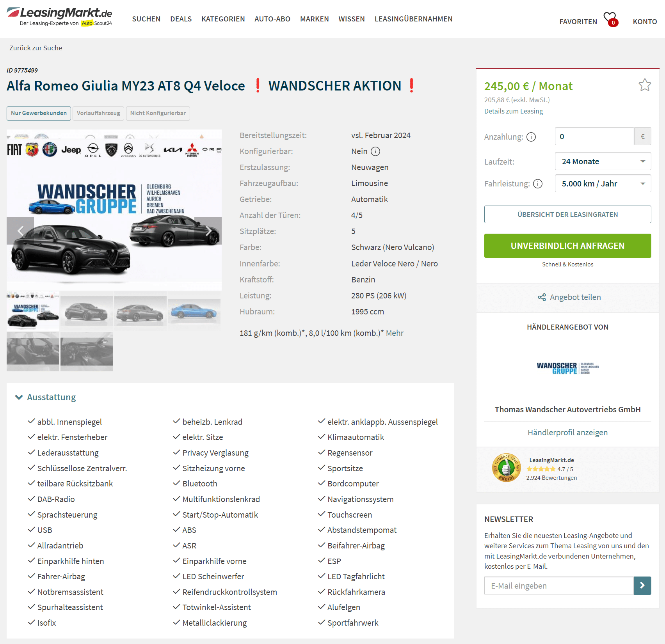Click Vorlauffahrzeug tag
The width and height of the screenshot is (665, 644).
(98, 113)
